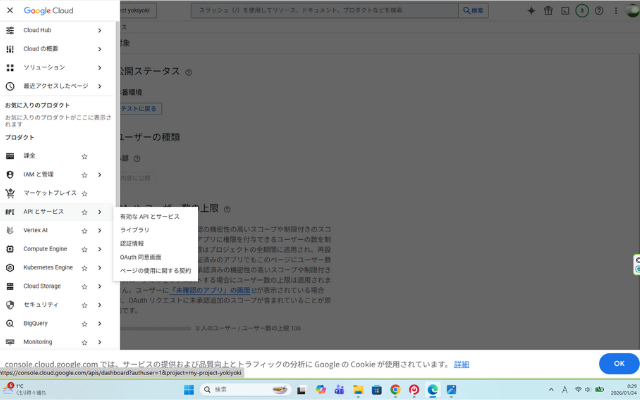This screenshot has height=400, width=640.
Task: Click the Vertex AI product icon
Action: coord(10,230)
